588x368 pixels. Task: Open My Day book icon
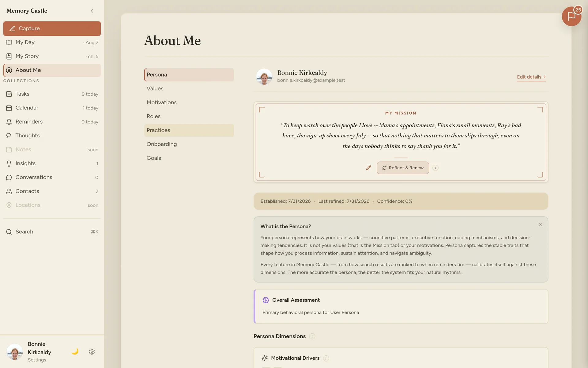click(9, 42)
